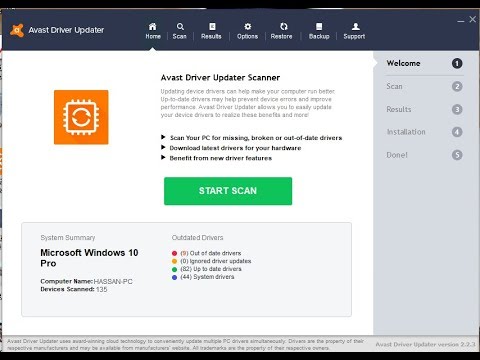Viewport: 480px width, 360px height.
Task: Select the Options label in toolbar
Action: [247, 36]
